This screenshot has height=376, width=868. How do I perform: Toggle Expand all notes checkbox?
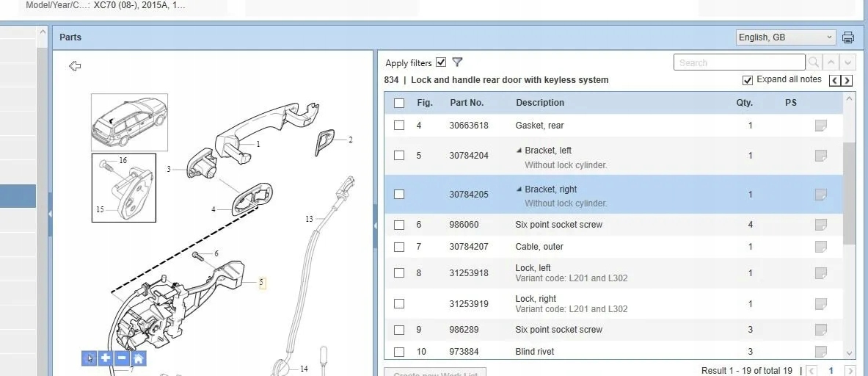748,80
